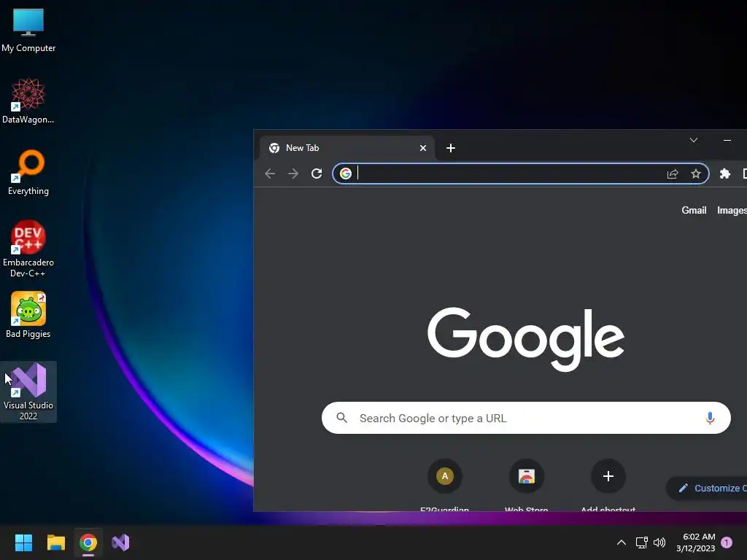The image size is (747, 560).
Task: Open the Images link
Action: (732, 211)
